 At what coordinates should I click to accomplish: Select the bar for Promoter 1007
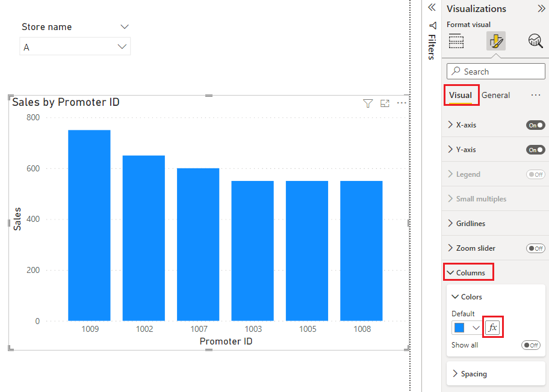198,245
